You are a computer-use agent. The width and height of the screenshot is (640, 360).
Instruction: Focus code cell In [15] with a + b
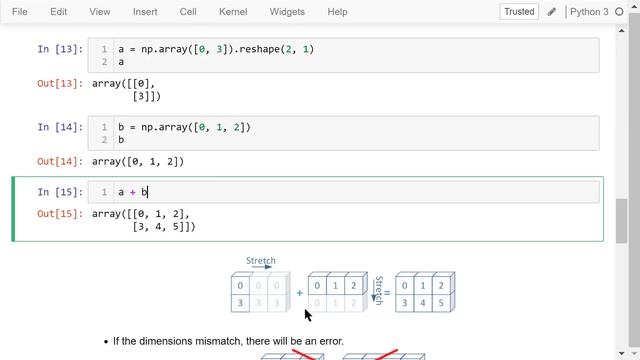(x=343, y=192)
